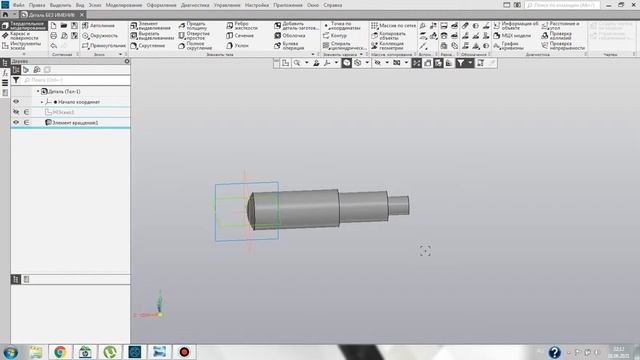Click Элемент выдавливания extrude tool
640x360 pixels.
[x=151, y=26]
